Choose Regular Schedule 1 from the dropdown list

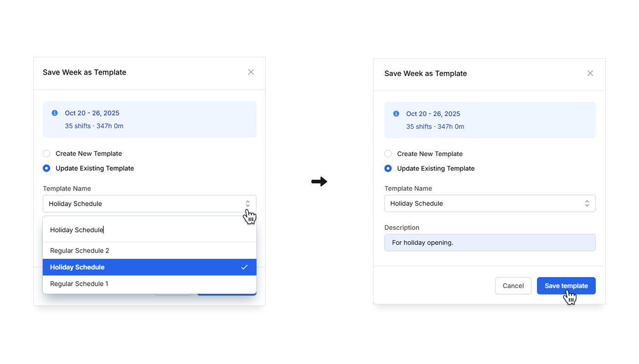click(79, 284)
